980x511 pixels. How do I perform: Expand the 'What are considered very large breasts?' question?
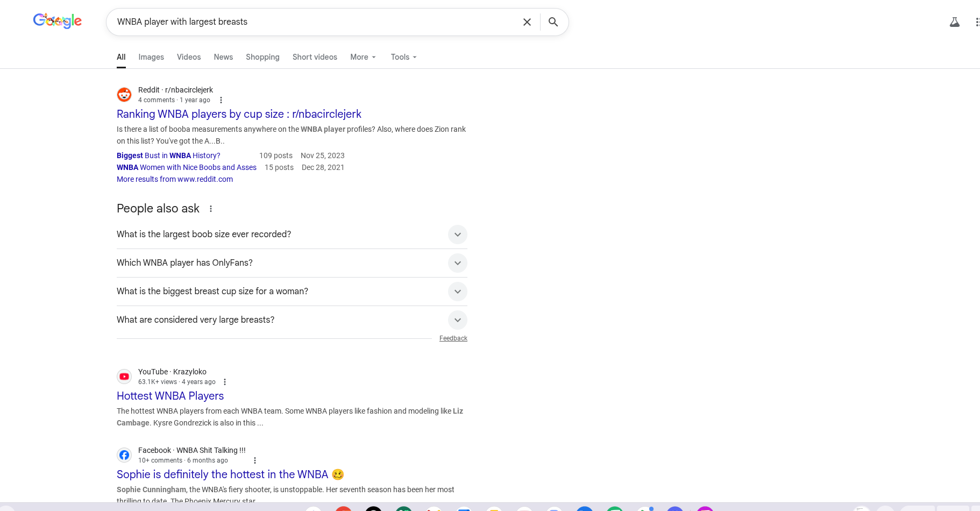tap(457, 320)
